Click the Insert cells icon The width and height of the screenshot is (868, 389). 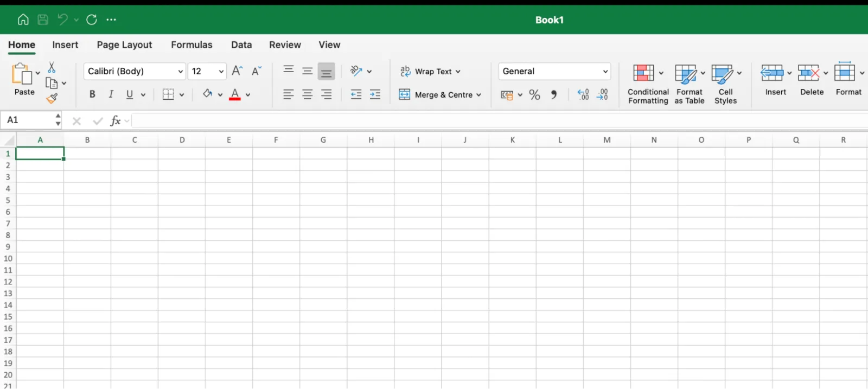(x=771, y=73)
